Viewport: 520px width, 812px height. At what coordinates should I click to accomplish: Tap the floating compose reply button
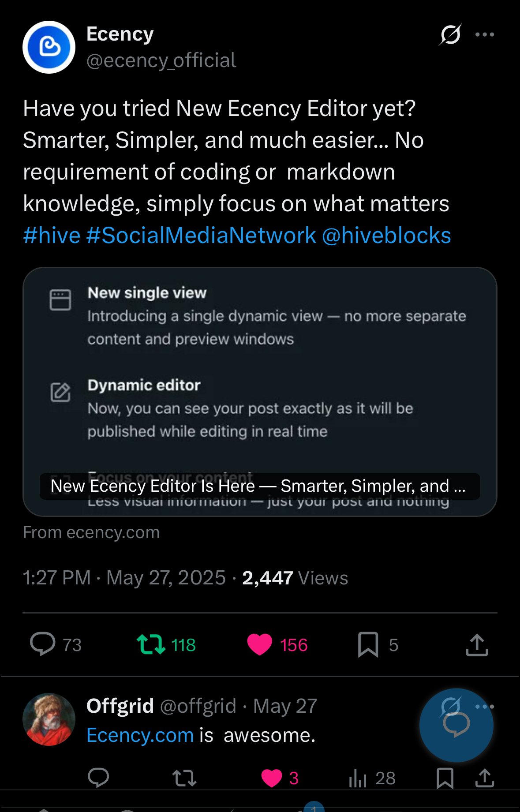pyautogui.click(x=456, y=725)
